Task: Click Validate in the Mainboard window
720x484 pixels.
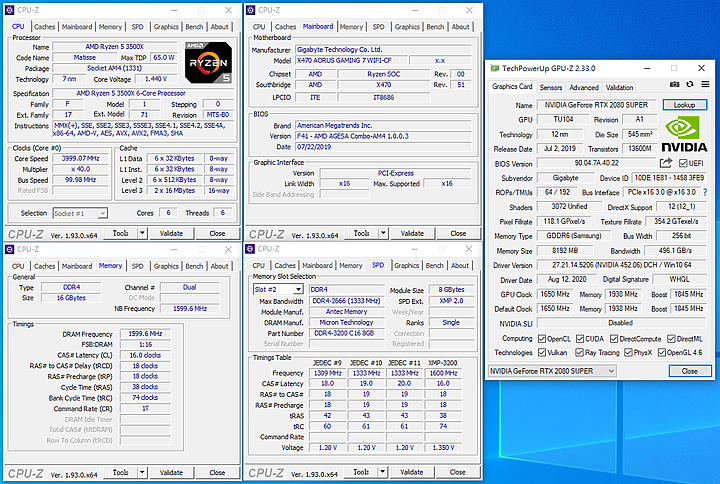Action: (412, 233)
